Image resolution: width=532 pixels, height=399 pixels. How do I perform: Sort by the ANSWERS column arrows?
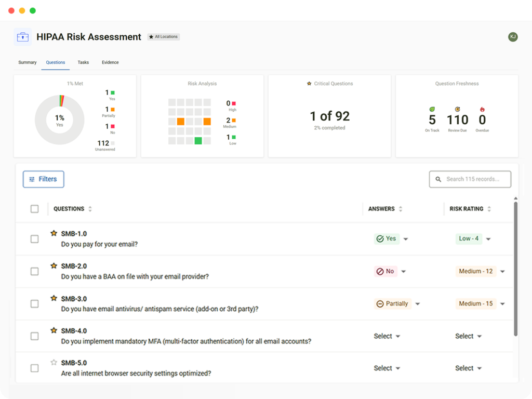401,209
